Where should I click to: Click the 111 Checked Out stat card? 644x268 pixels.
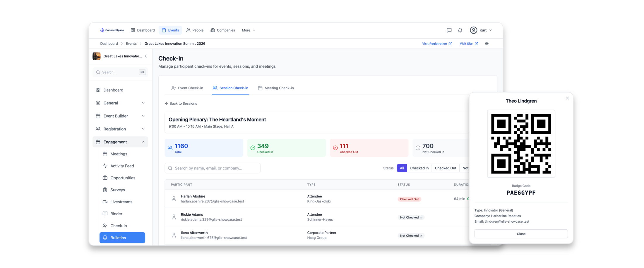click(369, 148)
